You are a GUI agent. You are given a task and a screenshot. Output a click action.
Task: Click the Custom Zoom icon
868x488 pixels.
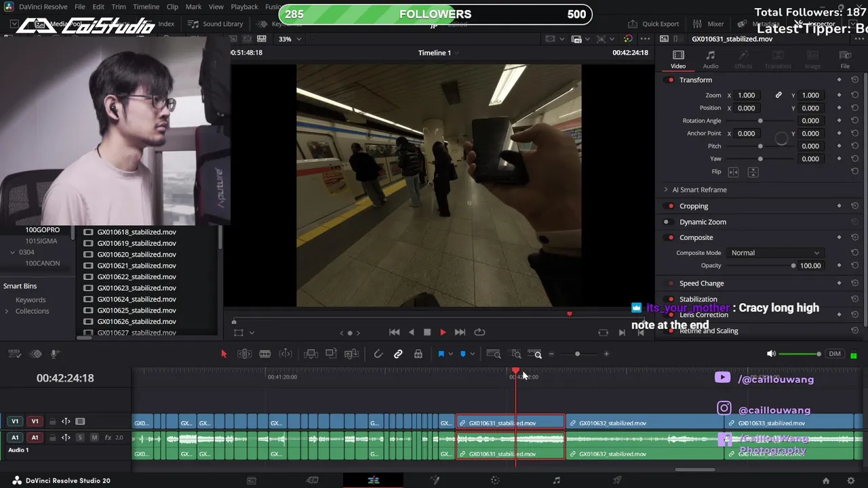click(536, 354)
